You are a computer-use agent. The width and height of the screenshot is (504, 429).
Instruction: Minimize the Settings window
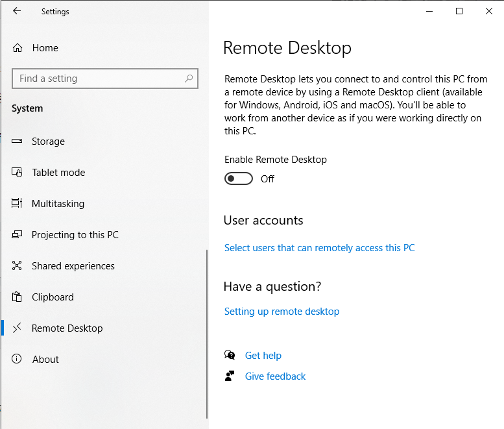coord(429,11)
